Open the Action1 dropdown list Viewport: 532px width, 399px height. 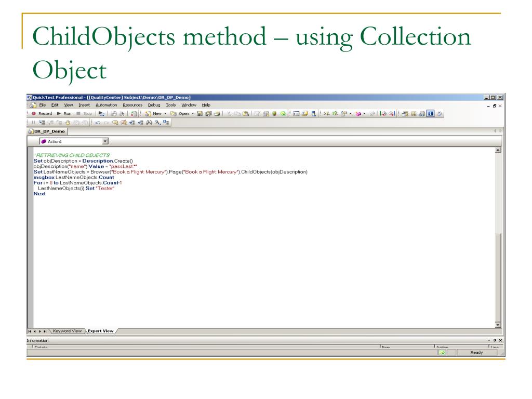[105, 141]
